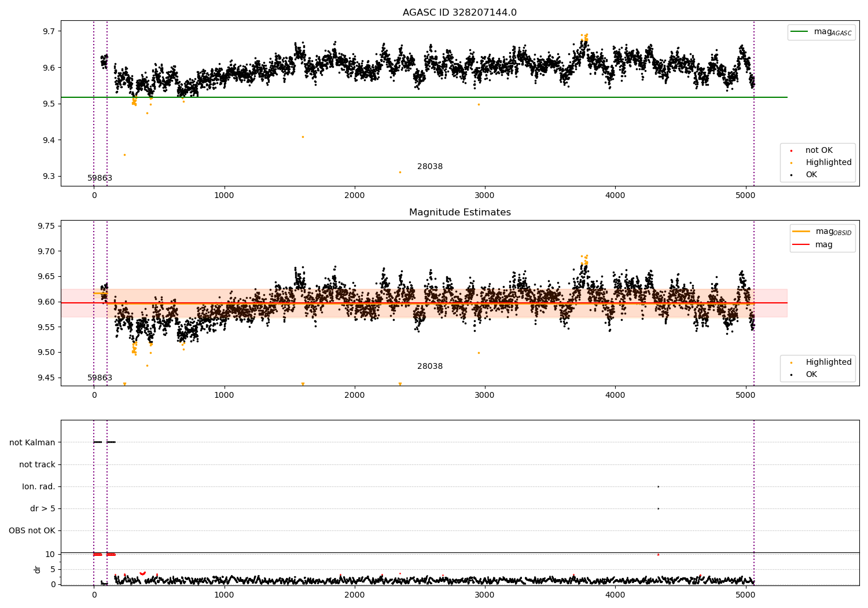The width and height of the screenshot is (868, 608).
Task: Click the orange point near x 2950 in top plot
Action: [479, 104]
